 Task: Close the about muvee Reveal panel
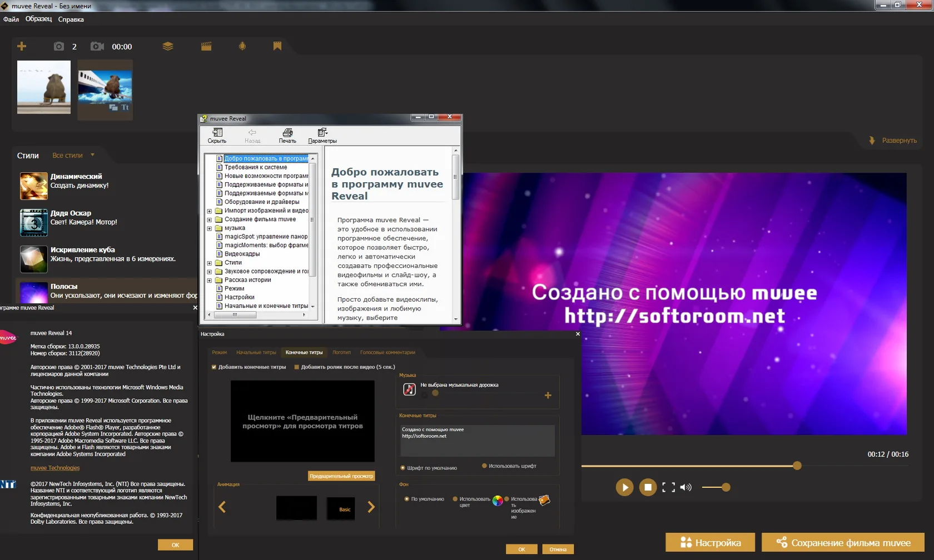tap(195, 308)
